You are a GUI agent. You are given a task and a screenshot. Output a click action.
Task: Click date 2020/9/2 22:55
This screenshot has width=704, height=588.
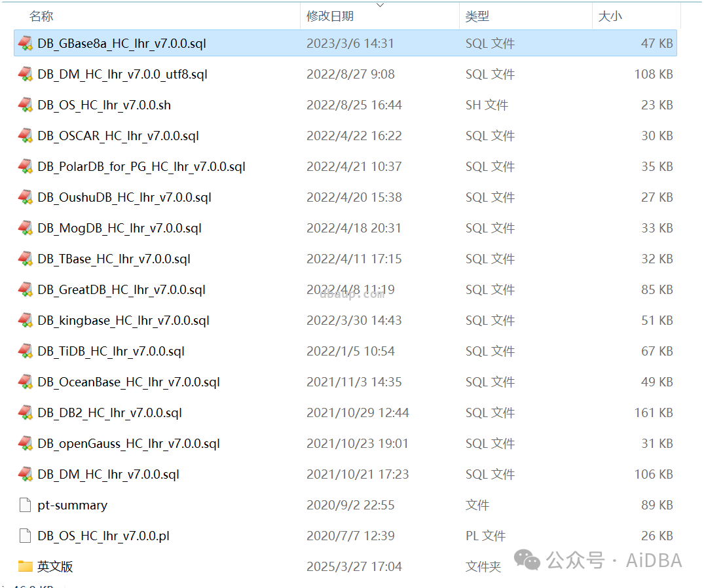tap(350, 505)
